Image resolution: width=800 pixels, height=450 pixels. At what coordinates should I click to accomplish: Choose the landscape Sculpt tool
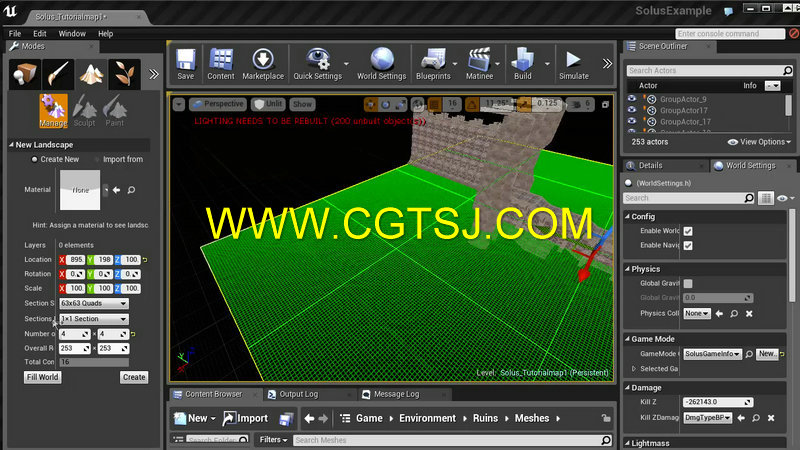(84, 111)
